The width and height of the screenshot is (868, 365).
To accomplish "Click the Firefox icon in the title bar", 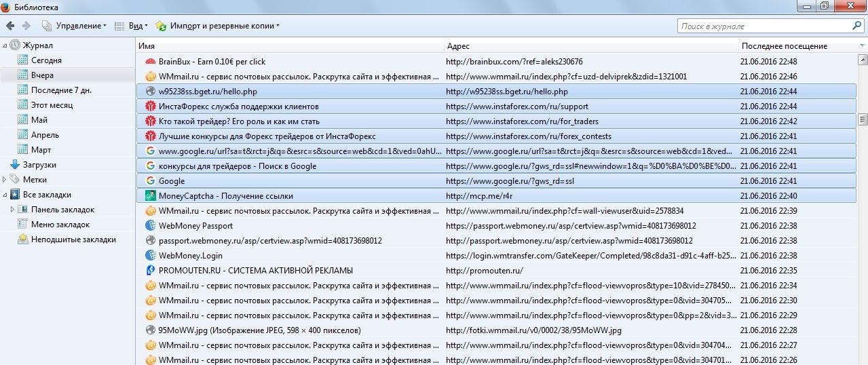I will click(7, 7).
